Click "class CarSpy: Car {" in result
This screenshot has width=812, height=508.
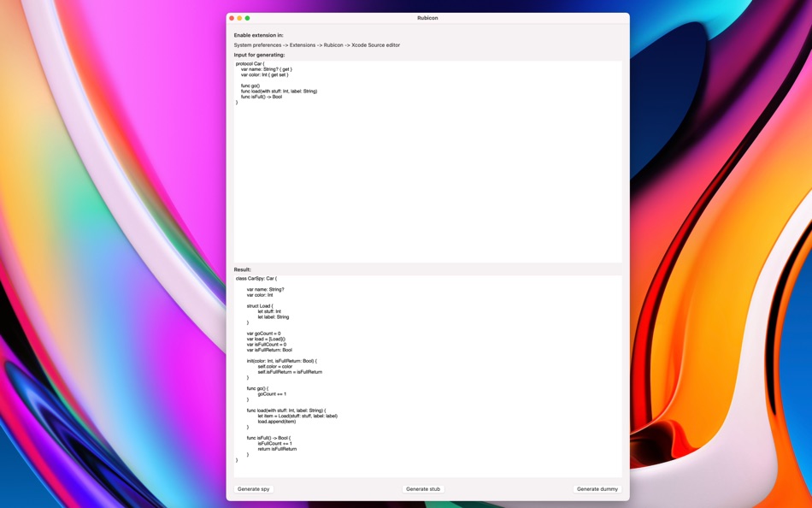point(256,278)
